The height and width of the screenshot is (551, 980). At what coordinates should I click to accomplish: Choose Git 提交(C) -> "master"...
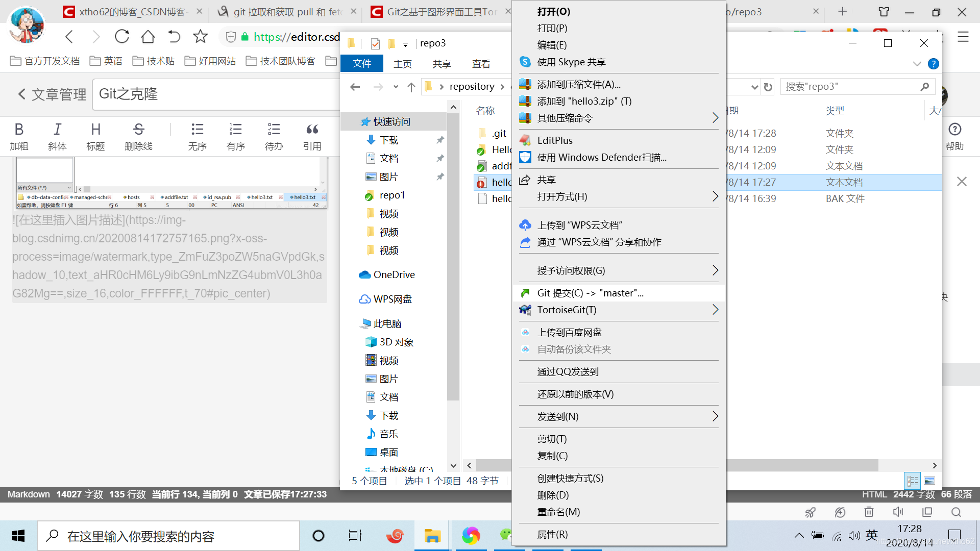pos(619,293)
